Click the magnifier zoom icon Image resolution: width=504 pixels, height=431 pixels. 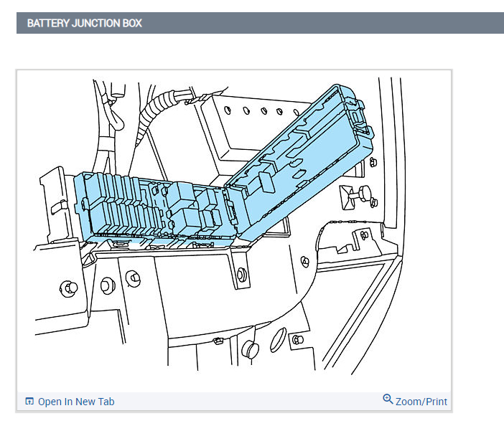click(x=388, y=399)
